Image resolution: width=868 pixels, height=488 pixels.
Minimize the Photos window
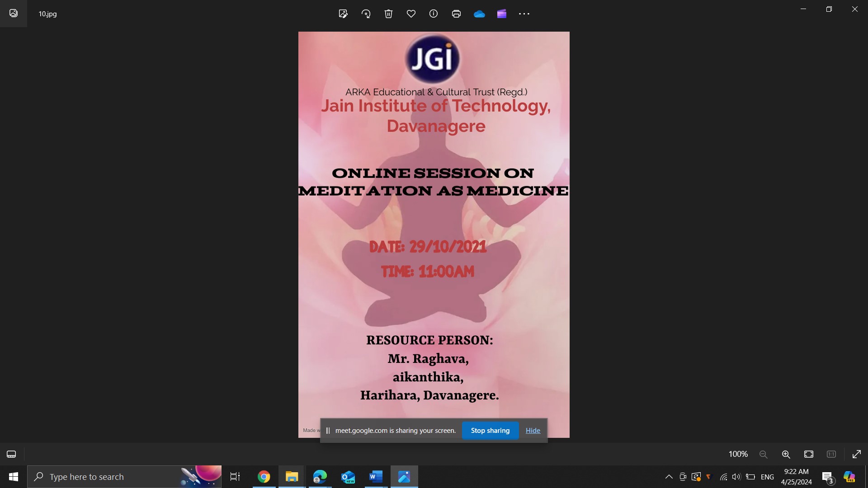click(803, 9)
